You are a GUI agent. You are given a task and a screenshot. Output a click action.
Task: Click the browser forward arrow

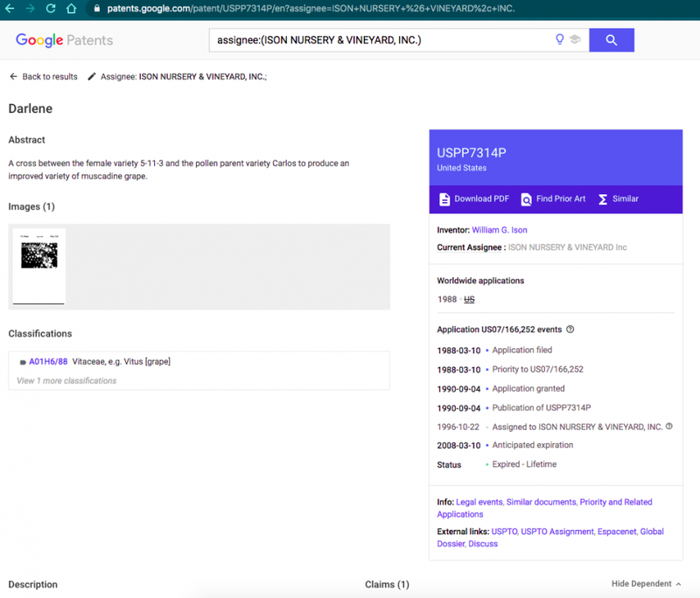tap(30, 9)
